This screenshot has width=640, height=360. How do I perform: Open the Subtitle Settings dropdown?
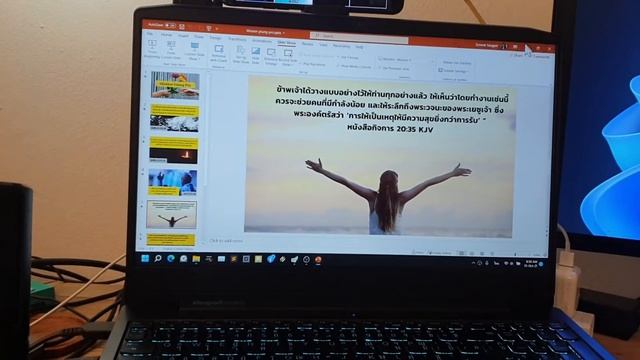(453, 71)
